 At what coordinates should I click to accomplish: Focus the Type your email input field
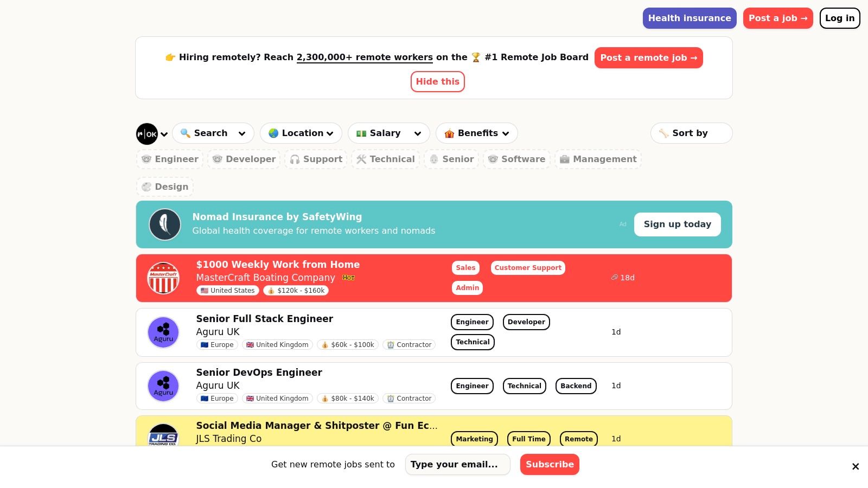pyautogui.click(x=457, y=465)
